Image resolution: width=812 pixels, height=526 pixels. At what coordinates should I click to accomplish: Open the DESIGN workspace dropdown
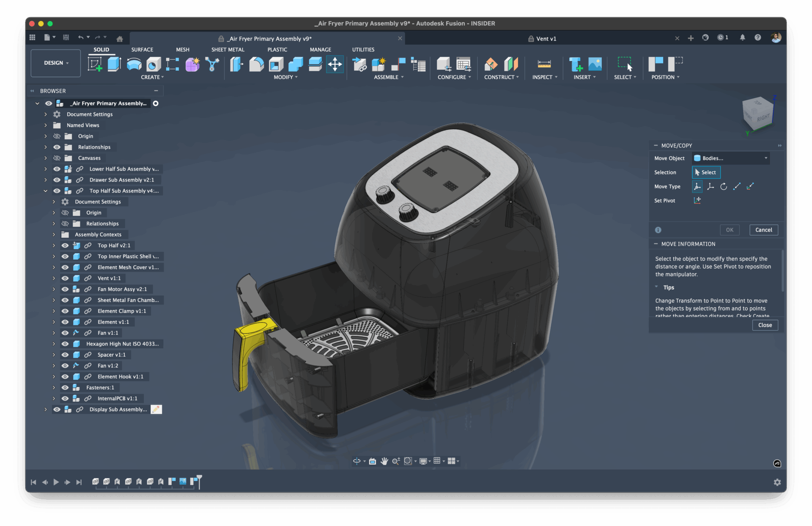56,63
